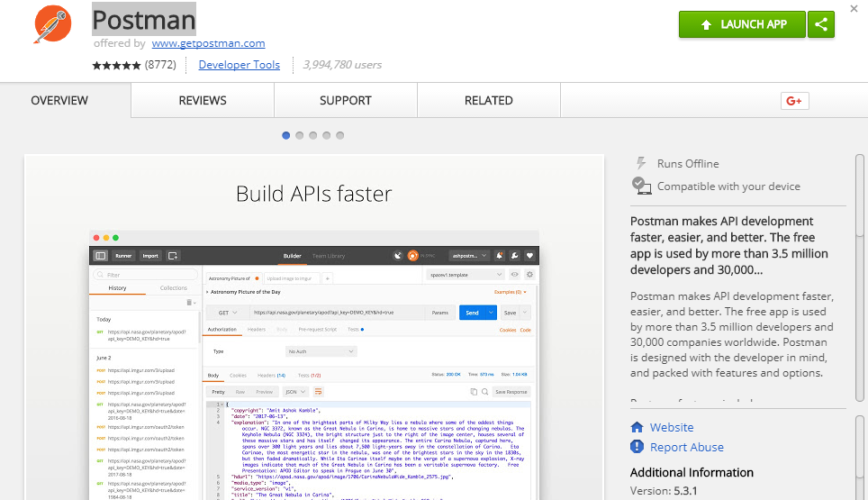Image resolution: width=868 pixels, height=500 pixels.
Task: Select the second carousel dot
Action: click(x=300, y=135)
